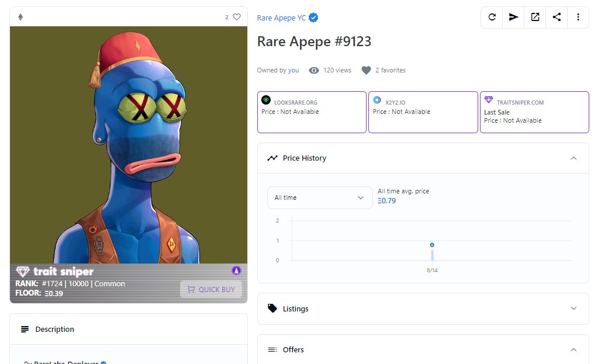Click the '2 favorites' text
Viewport: 608px width, 364px height.
point(390,70)
